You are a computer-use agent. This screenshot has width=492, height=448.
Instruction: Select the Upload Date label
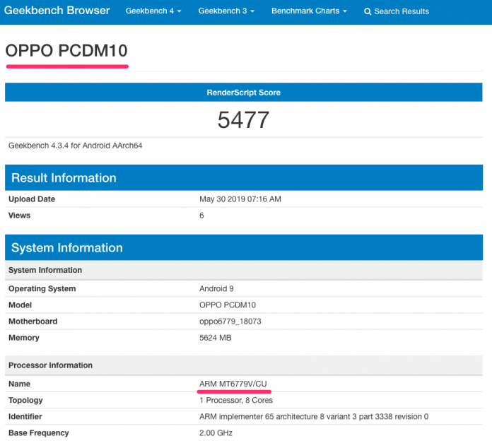(x=32, y=199)
